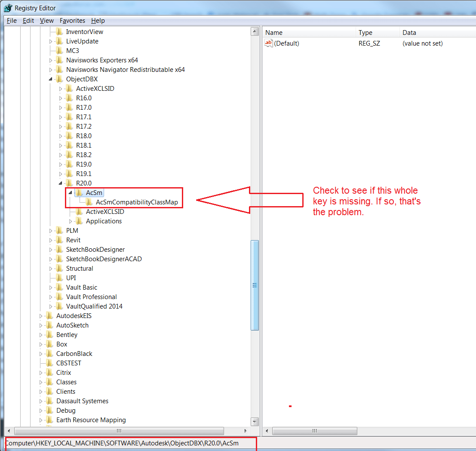Open the Edit menu

click(28, 21)
